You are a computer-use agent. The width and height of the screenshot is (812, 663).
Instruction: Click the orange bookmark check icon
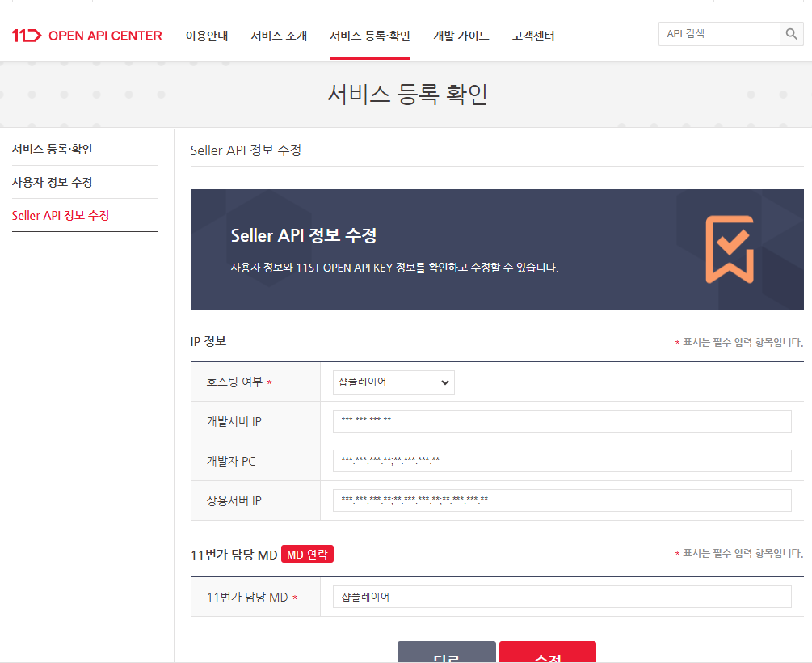(x=730, y=249)
